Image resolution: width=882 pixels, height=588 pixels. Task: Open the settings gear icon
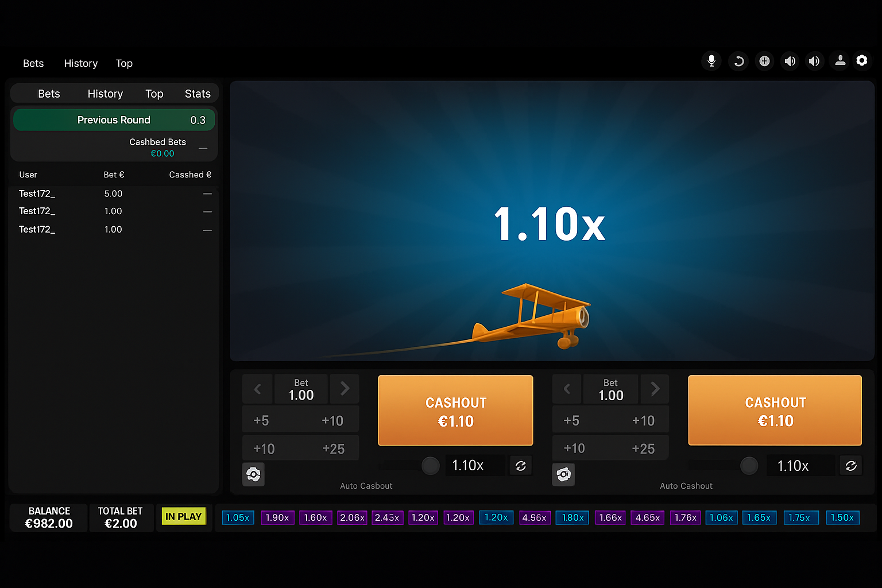[862, 60]
